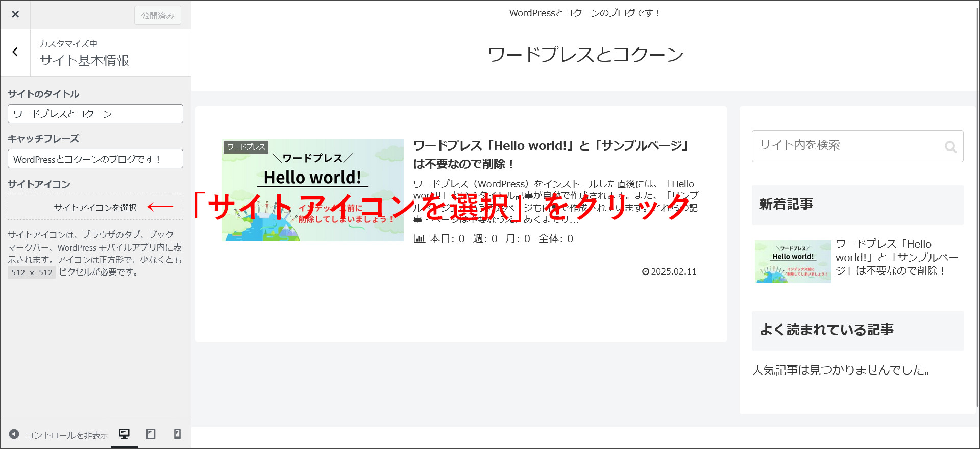The width and height of the screenshot is (980, 449).
Task: Click the サイト基本情報 section heading
Action: [x=84, y=60]
